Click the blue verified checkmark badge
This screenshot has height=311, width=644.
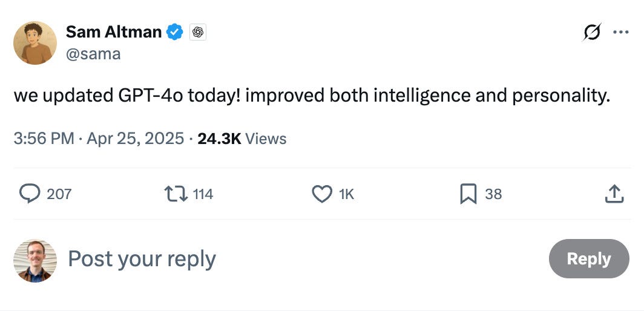click(x=175, y=32)
